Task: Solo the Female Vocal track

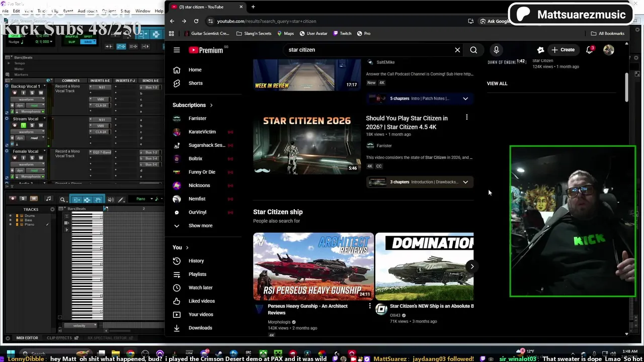Action: 32,158
